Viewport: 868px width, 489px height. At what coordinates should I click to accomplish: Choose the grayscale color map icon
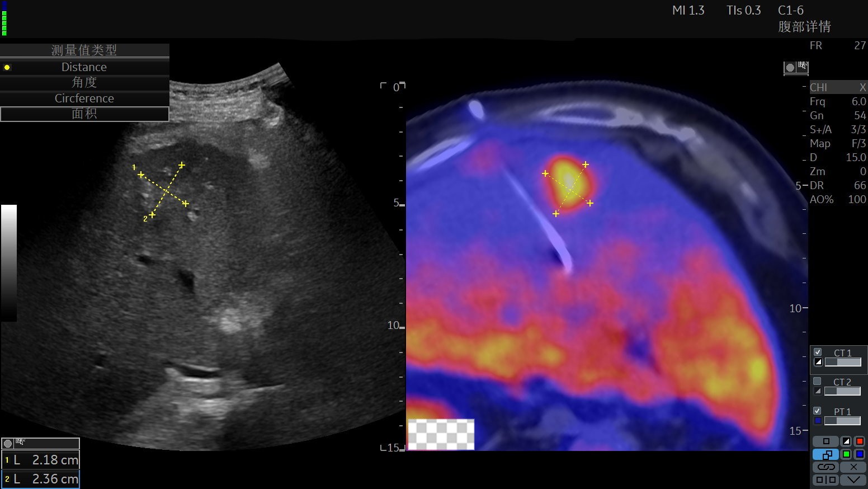point(846,441)
